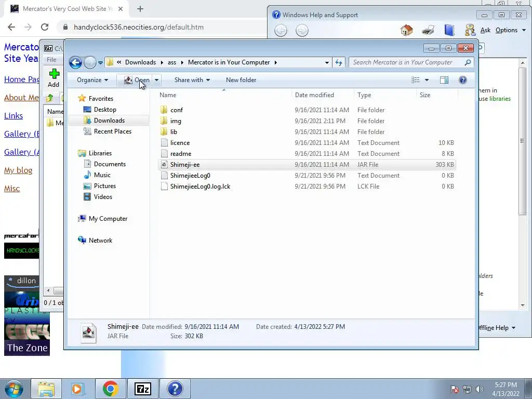Select Network in navigation pane
This screenshot has width=532, height=399.
coord(100,240)
